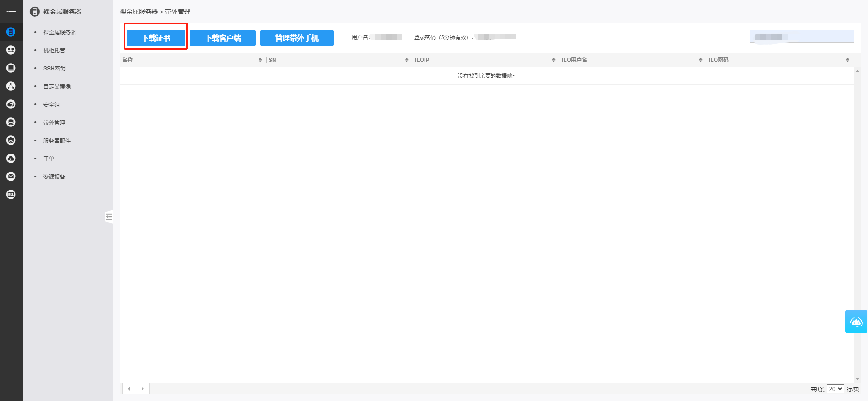Open SSH密钥 menu item

point(54,68)
